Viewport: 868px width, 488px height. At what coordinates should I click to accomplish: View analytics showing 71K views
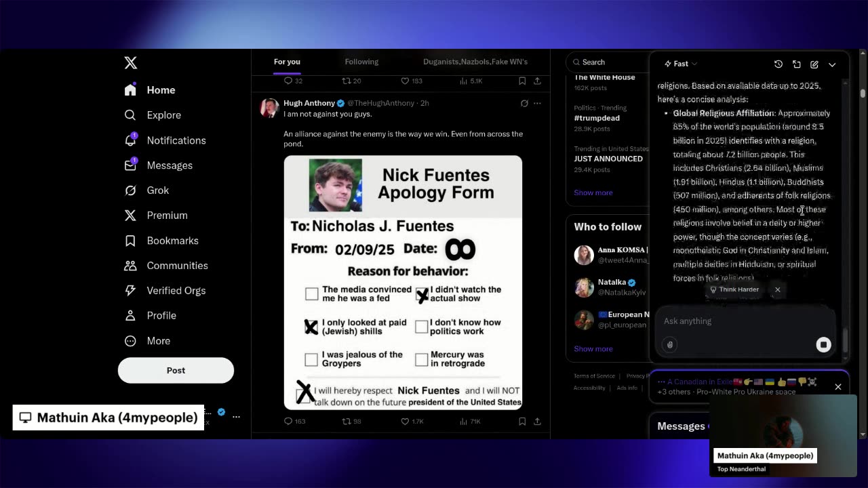470,422
